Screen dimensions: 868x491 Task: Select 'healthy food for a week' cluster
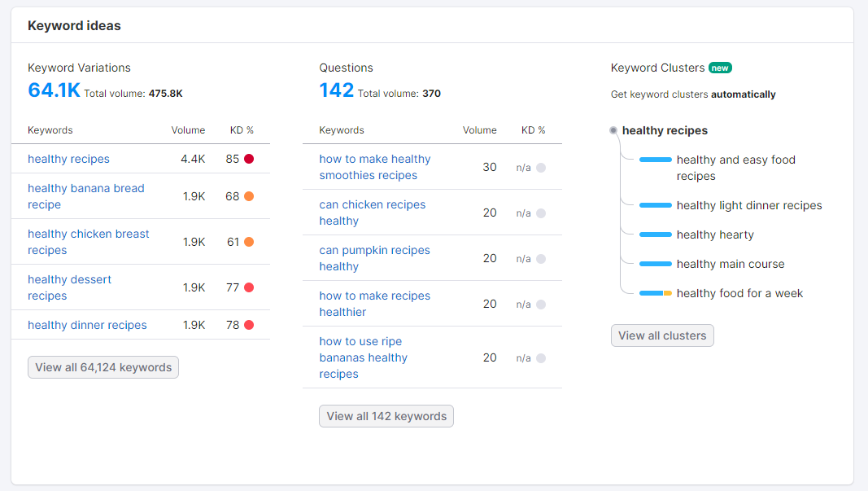tap(739, 293)
